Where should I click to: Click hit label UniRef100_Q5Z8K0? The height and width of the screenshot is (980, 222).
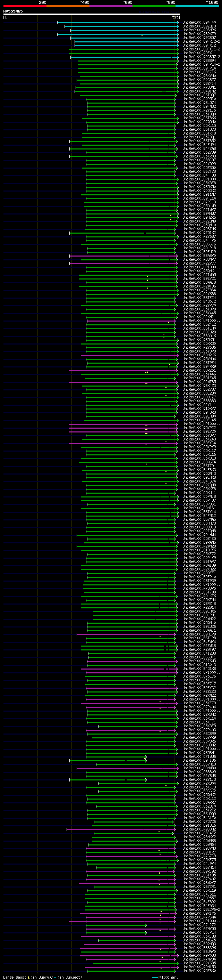(x=199, y=971)
